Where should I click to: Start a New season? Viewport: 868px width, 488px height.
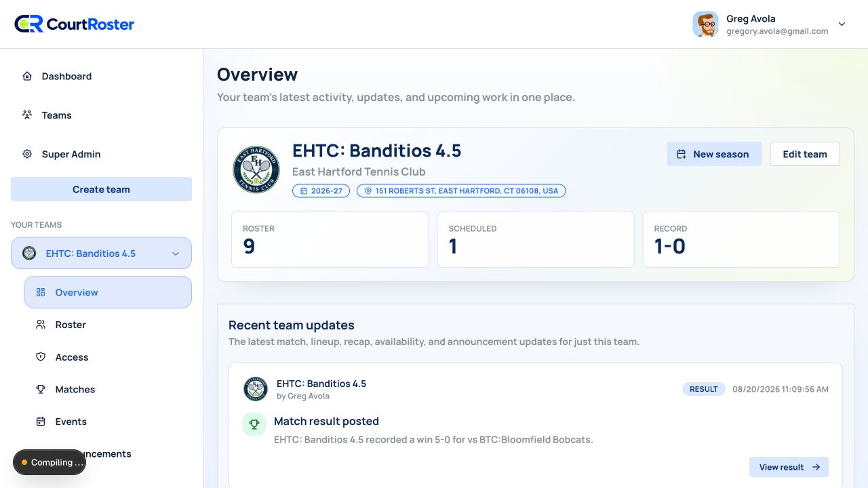[714, 155]
